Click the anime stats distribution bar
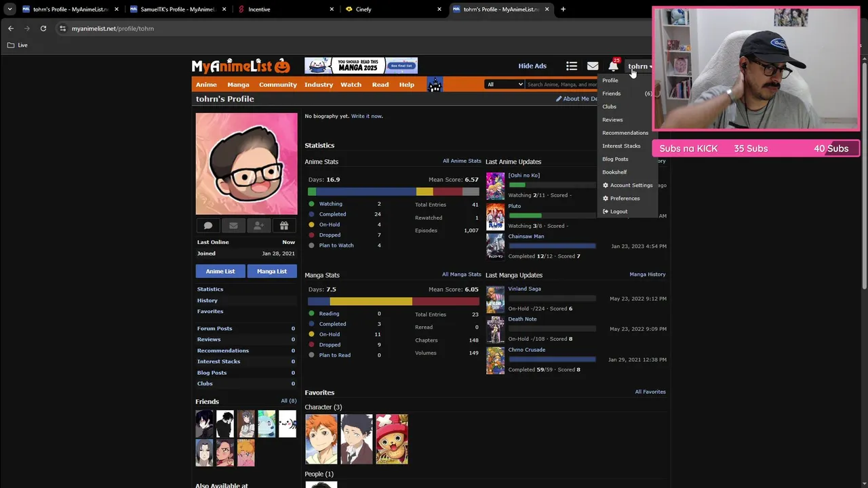The image size is (868, 488). point(393,192)
